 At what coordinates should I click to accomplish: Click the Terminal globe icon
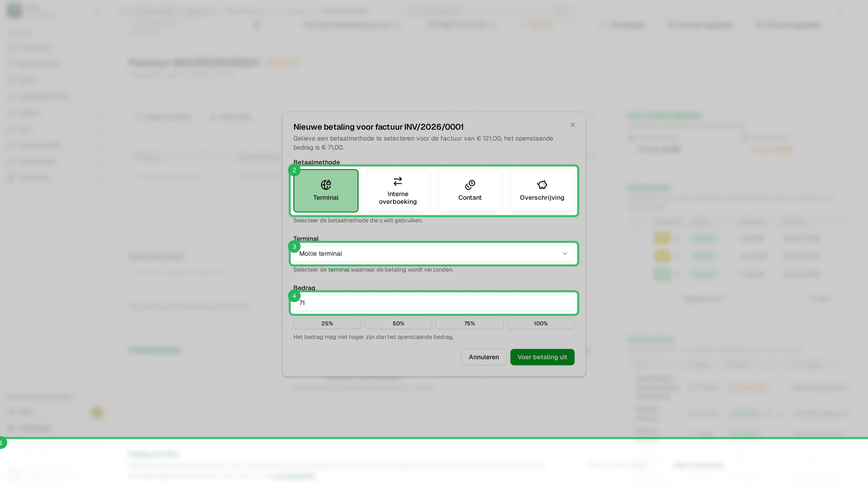(x=325, y=185)
